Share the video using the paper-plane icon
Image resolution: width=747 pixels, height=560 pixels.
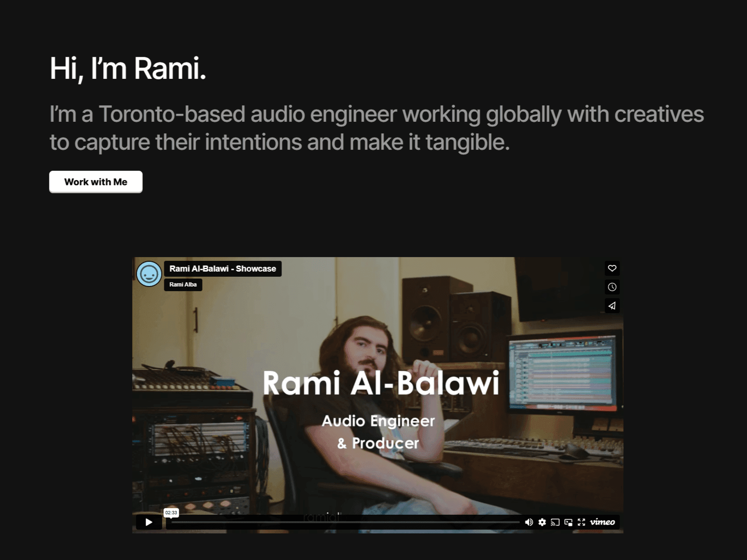pos(612,306)
